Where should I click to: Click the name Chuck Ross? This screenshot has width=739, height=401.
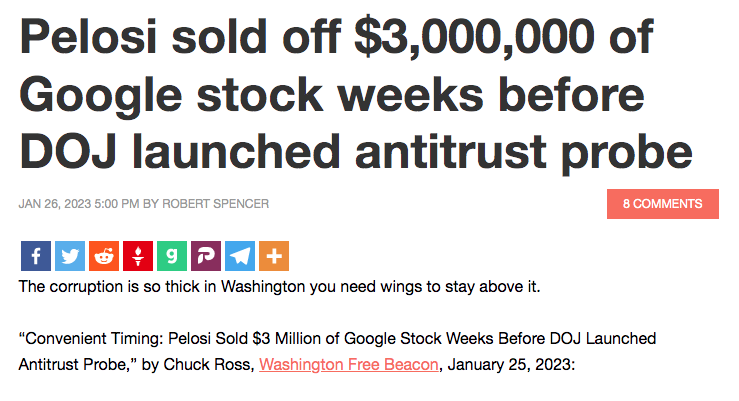[x=209, y=364]
